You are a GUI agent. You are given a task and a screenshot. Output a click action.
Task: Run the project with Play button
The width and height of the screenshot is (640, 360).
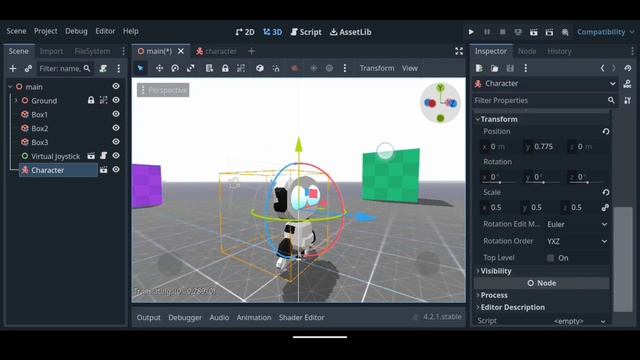pos(471,32)
